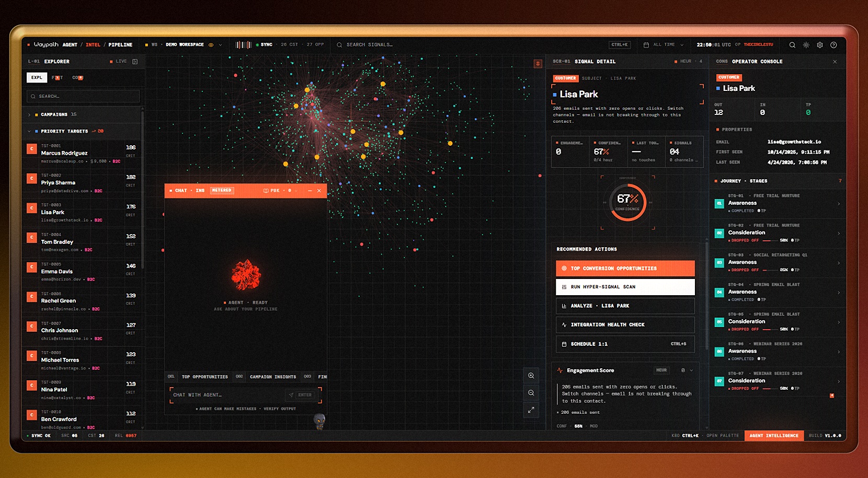Screen dimensions: 868x478
Task: Toggle the eye icon next to DEMO WORKSPACE
Action: [x=211, y=44]
